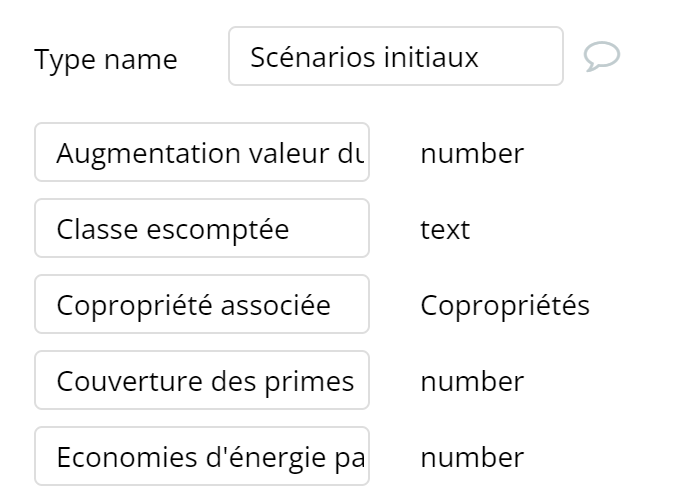Viewport: 677px width, 496px height.
Task: Edit the type name Scénarios initiaux
Action: tap(395, 57)
